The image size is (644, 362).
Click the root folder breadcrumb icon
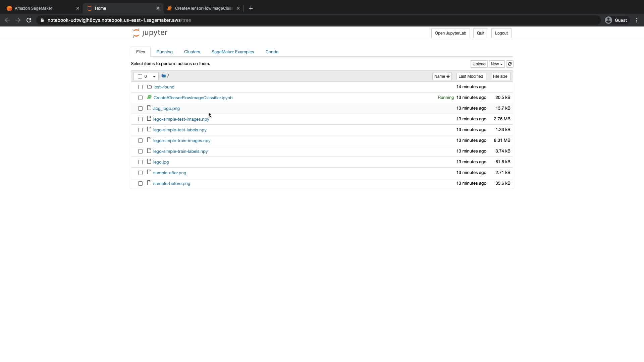click(x=164, y=76)
